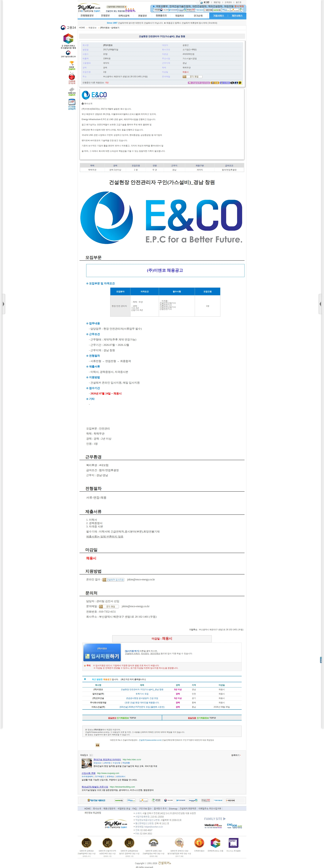Click the large E&CO company banner image
324x868 pixels.
pos(161,218)
